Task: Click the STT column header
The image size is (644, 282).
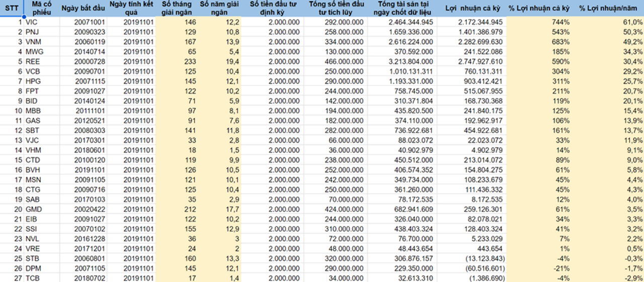Action: 12,8
